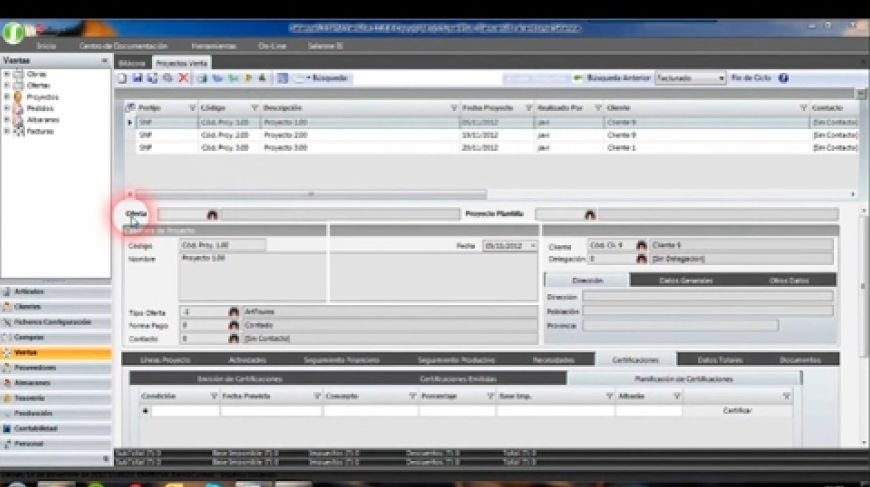Open the Cliente lookup binoculars icon
The image size is (870, 487).
tap(641, 245)
